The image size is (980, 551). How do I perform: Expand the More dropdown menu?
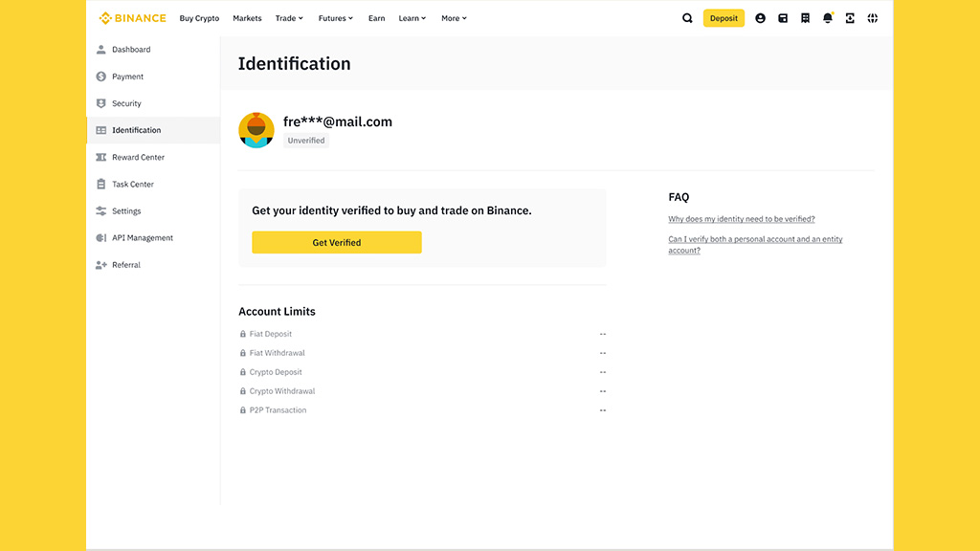coord(454,18)
